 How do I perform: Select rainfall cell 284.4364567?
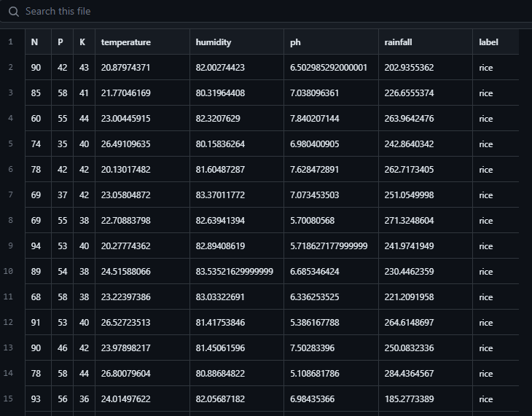click(x=426, y=373)
